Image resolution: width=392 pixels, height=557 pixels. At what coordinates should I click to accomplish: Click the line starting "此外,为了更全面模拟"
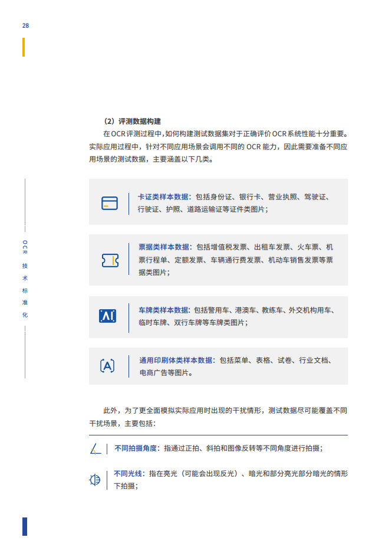coord(225,411)
